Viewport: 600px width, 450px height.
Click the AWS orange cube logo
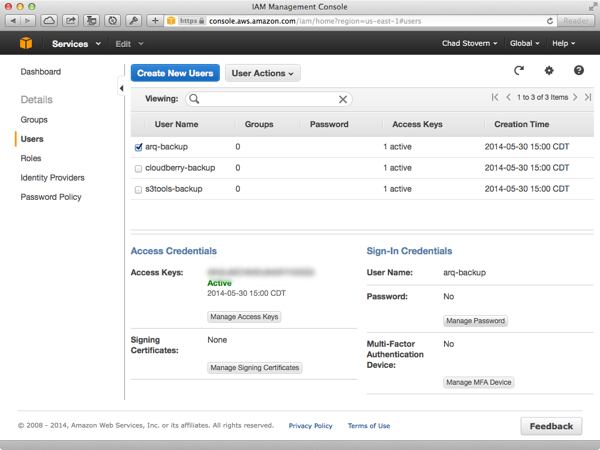26,43
